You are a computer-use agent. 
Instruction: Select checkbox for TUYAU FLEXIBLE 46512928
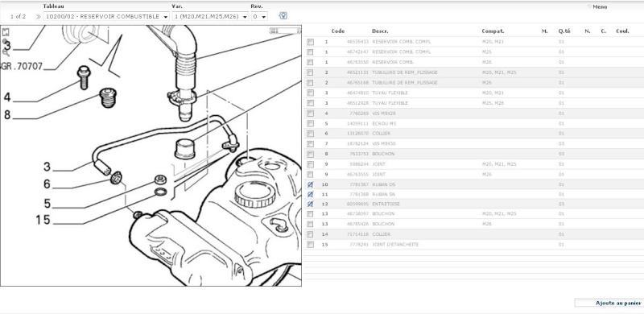coord(310,103)
